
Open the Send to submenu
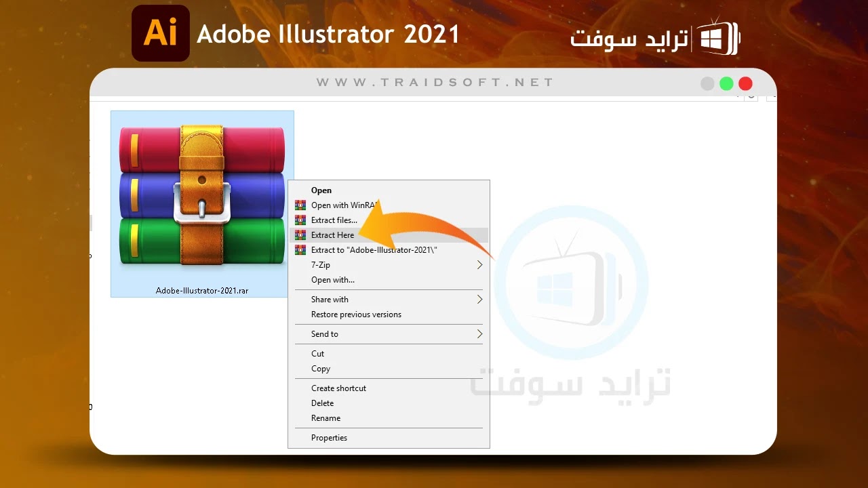[389, 334]
